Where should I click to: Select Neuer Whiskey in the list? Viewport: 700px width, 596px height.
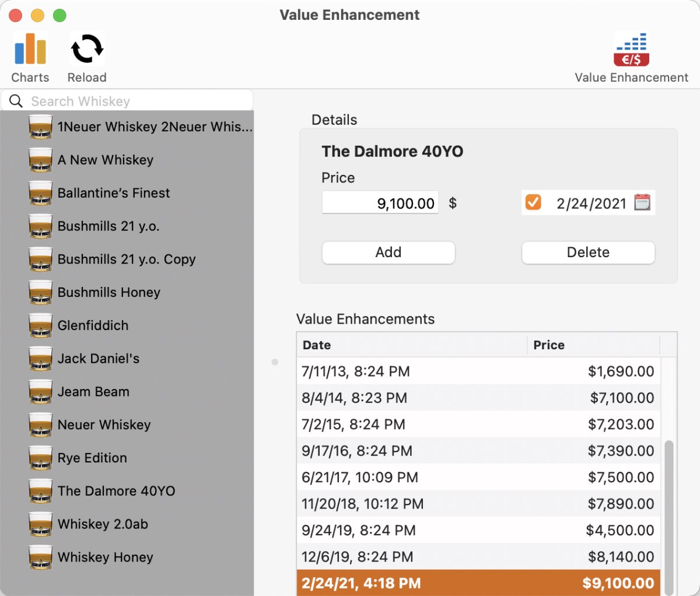(x=127, y=425)
